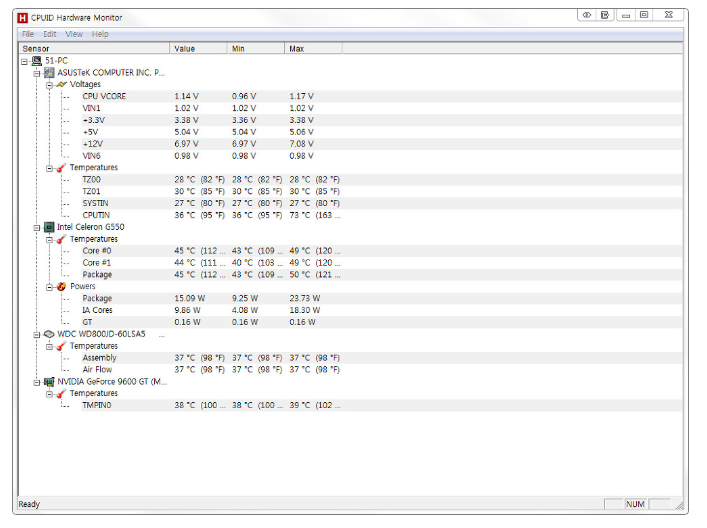Collapse the Powers branch
The height and width of the screenshot is (528, 707).
click(49, 287)
